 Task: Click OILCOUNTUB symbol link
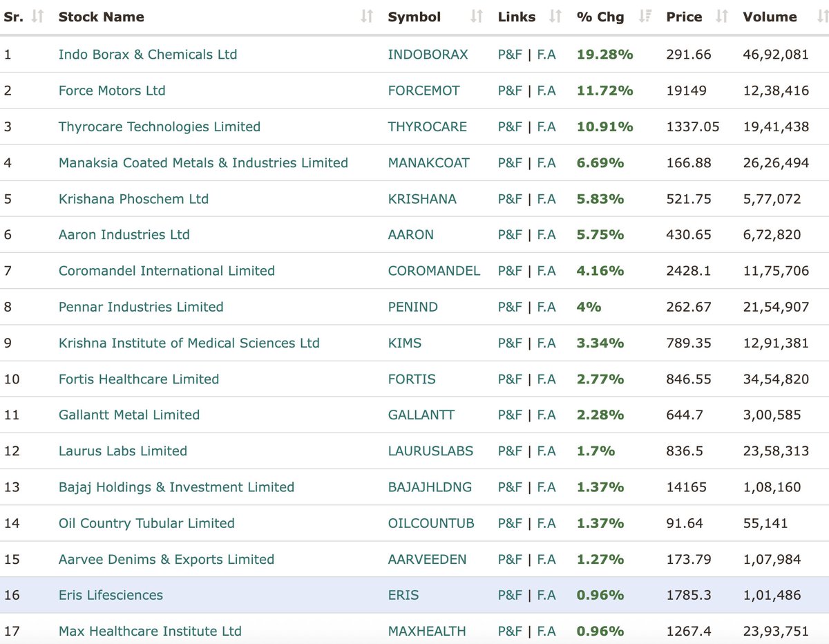tap(431, 523)
